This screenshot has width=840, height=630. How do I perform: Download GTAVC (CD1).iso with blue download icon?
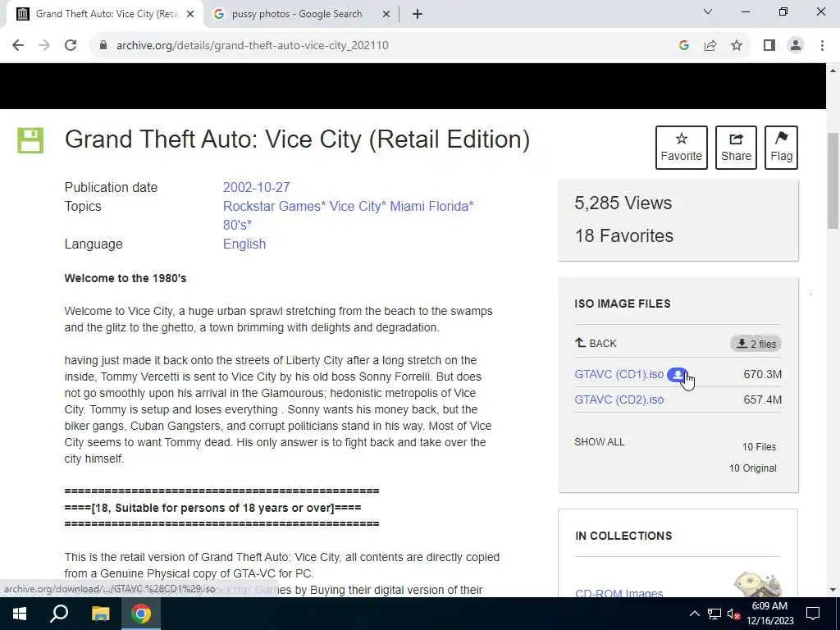click(677, 375)
